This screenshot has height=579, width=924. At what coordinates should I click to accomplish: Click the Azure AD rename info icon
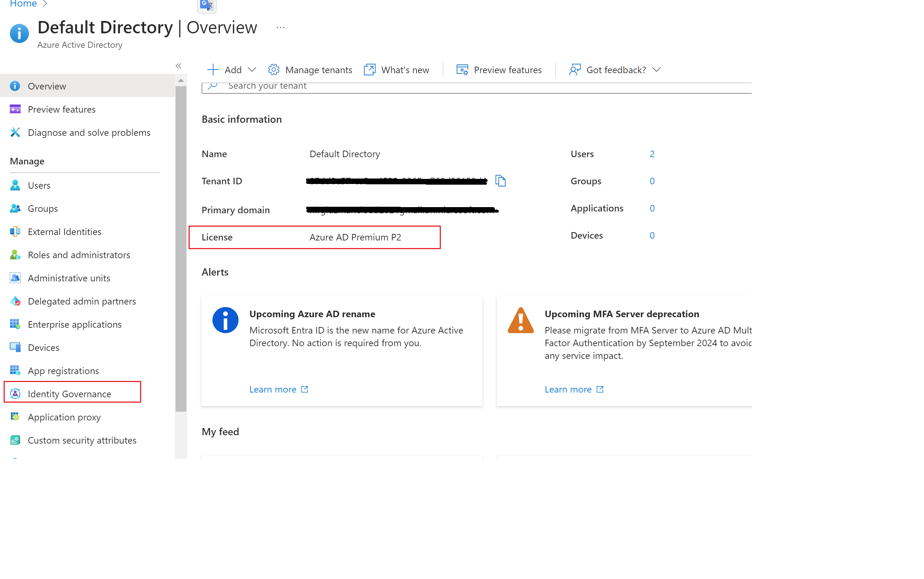click(x=225, y=320)
